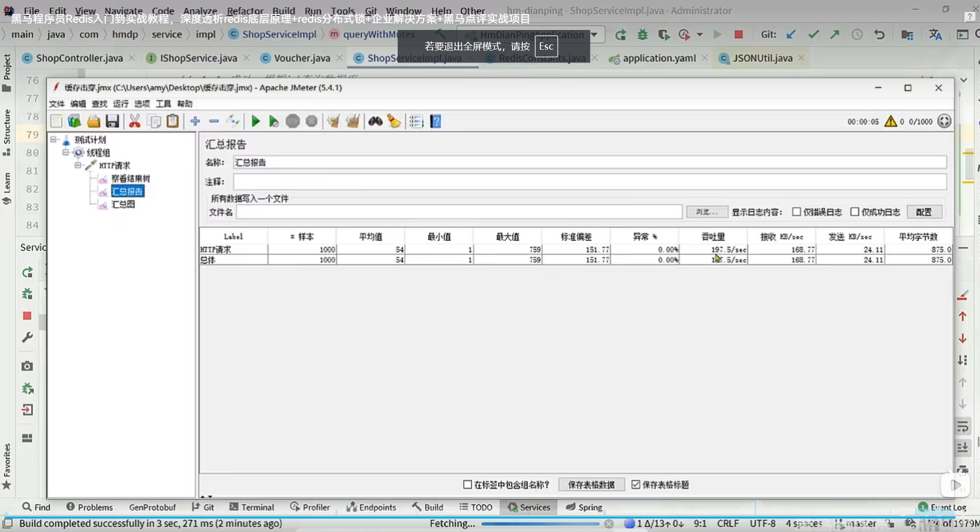This screenshot has height=532, width=980.
Task: Sort table by 平均值 column header
Action: coord(370,236)
